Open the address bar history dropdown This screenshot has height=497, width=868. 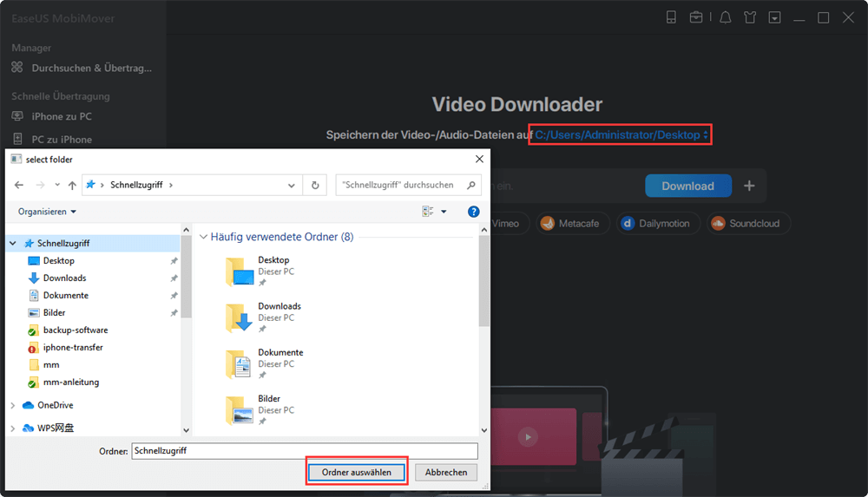292,185
